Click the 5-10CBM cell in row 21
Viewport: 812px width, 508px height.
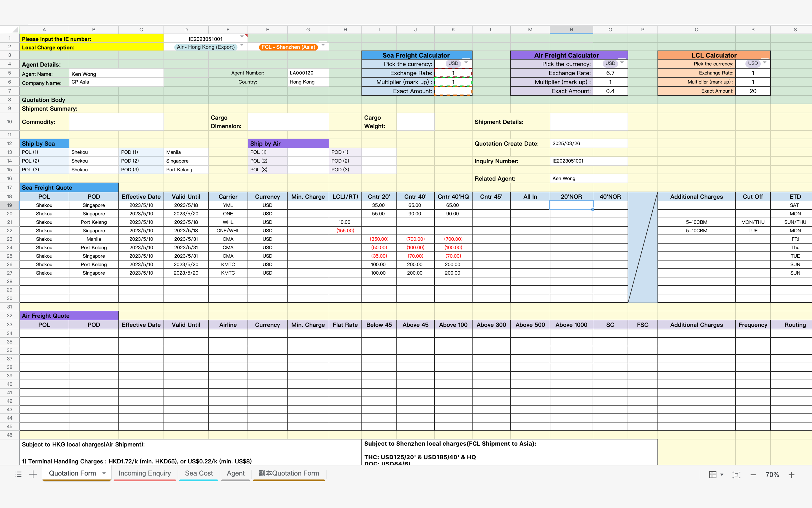697,222
